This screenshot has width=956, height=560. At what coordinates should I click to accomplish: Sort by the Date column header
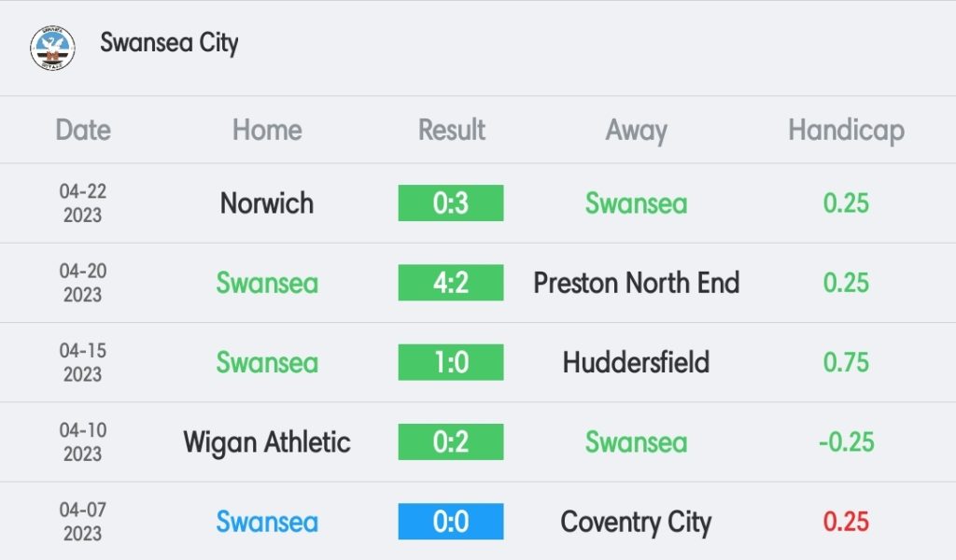(83, 130)
